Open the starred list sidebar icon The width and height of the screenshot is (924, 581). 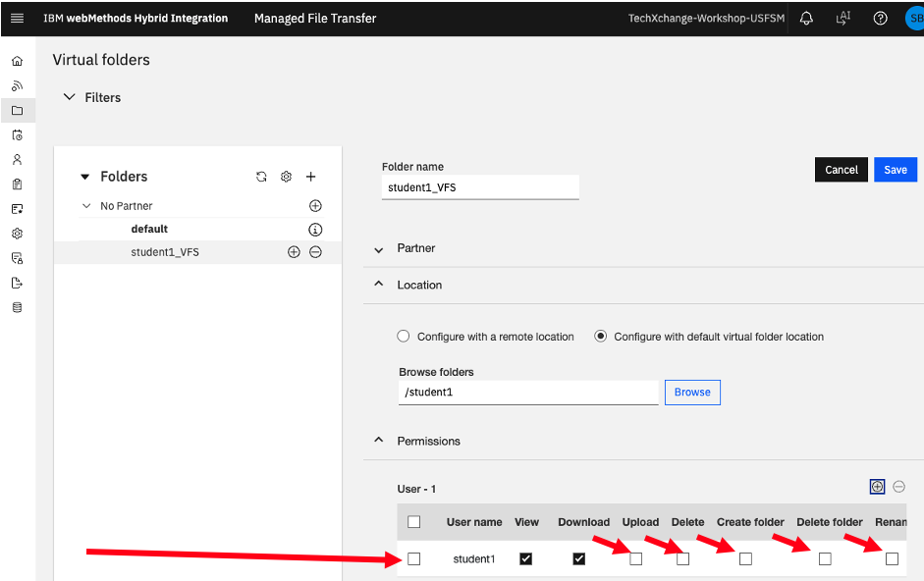17,209
